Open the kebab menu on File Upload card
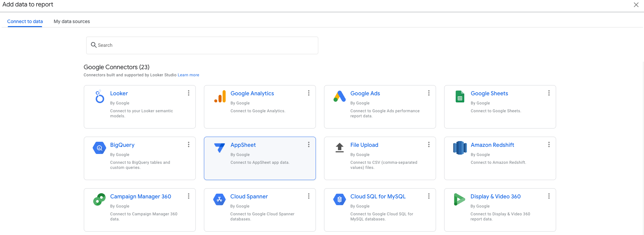The image size is (644, 235). click(429, 144)
